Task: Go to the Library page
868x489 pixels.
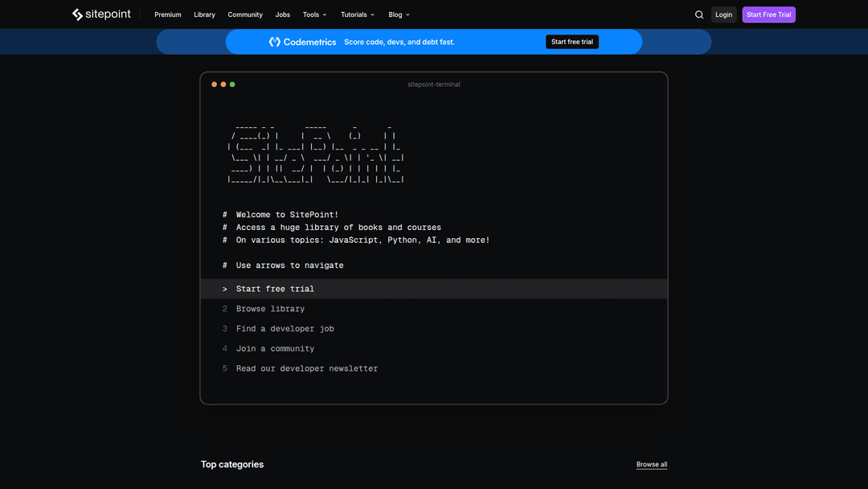Action: tap(204, 14)
